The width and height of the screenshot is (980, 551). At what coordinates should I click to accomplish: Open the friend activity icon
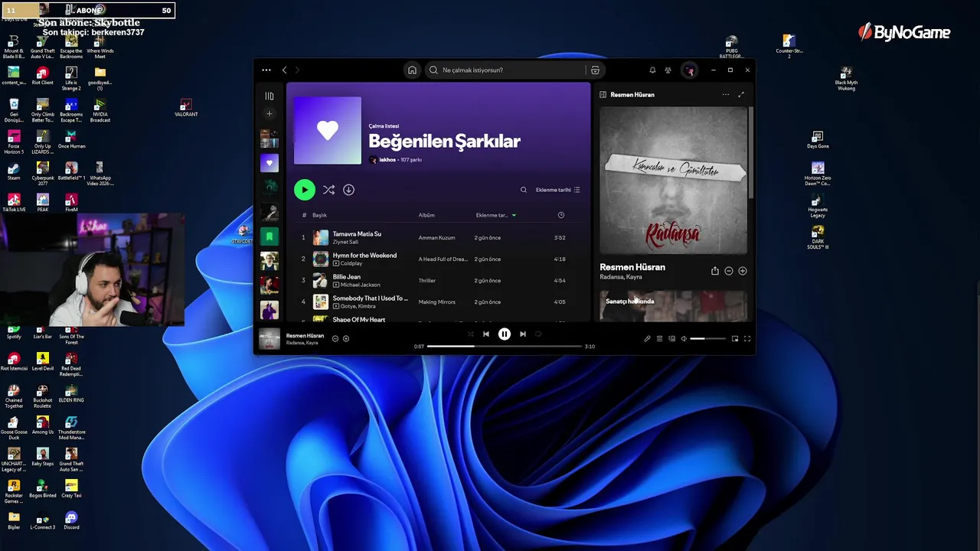(x=668, y=70)
